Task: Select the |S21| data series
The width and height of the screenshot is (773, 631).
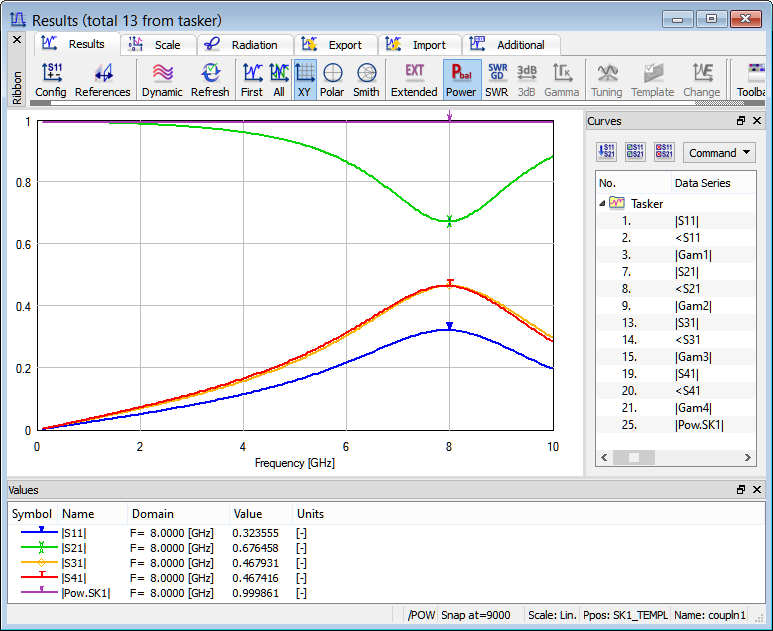Action: point(687,272)
